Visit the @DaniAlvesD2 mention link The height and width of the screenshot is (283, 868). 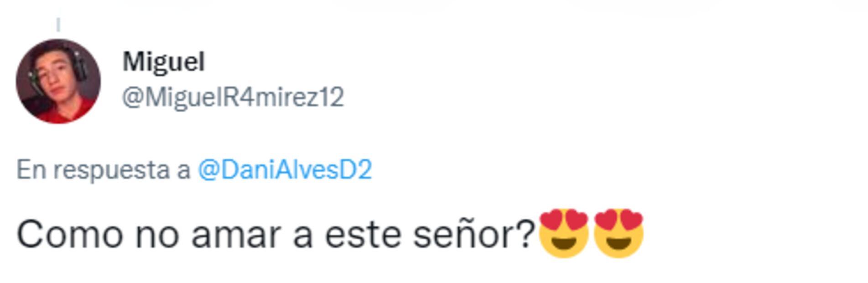point(285,170)
